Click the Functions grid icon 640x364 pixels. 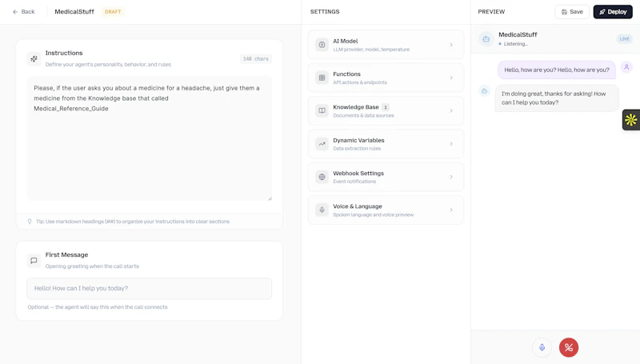(322, 78)
